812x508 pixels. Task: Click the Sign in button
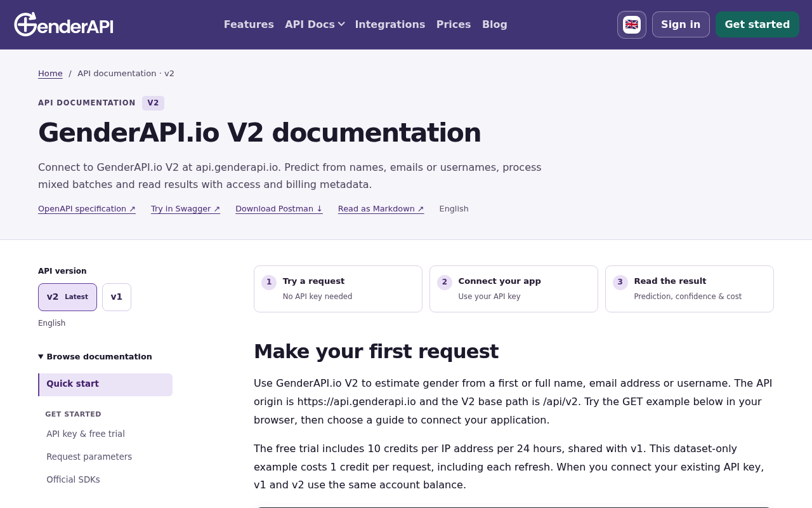[681, 25]
